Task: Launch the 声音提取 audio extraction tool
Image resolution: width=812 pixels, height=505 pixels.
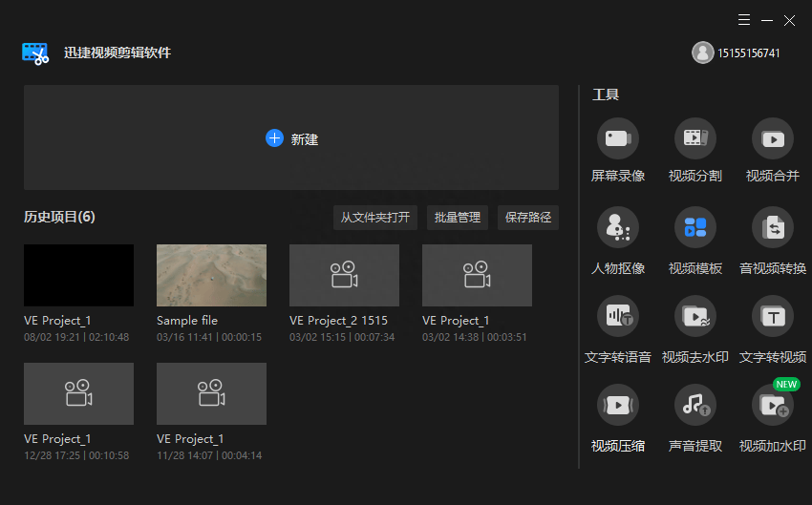Action: [x=695, y=405]
